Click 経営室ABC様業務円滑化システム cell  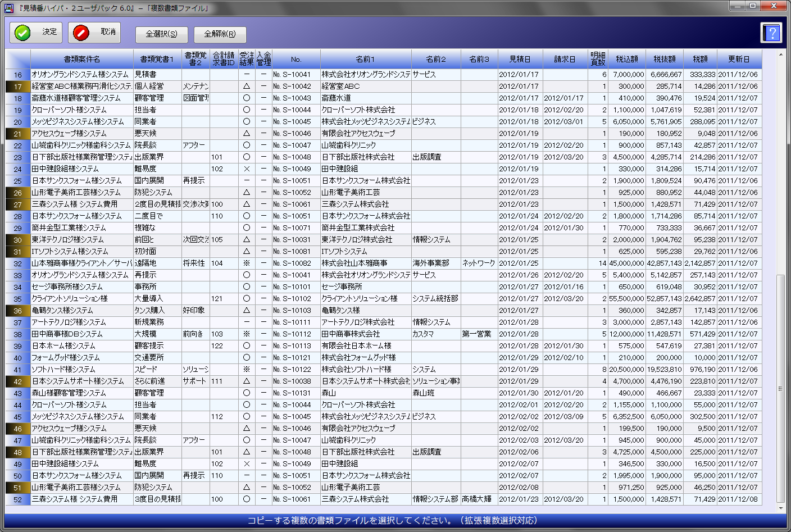pyautogui.click(x=82, y=87)
